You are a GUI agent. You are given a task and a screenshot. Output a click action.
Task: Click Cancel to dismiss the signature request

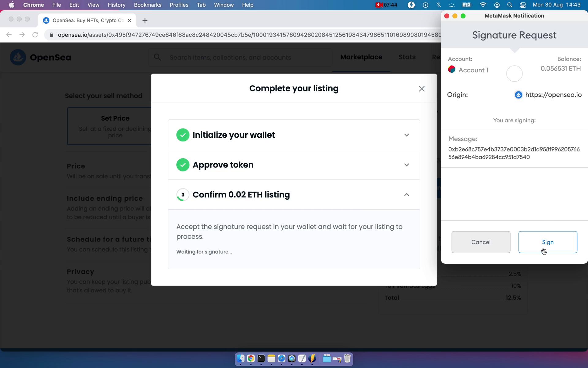coord(481,242)
